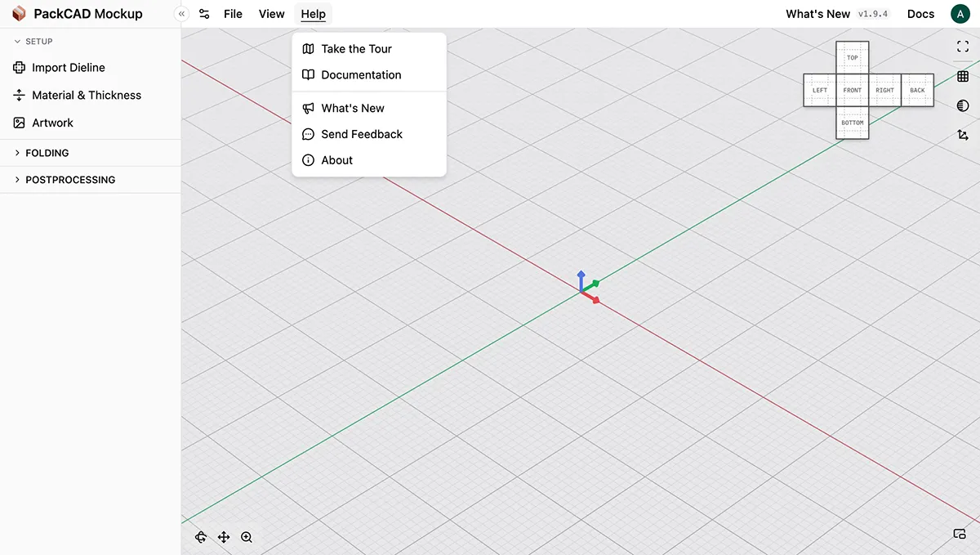Open the About menu entry

(369, 160)
